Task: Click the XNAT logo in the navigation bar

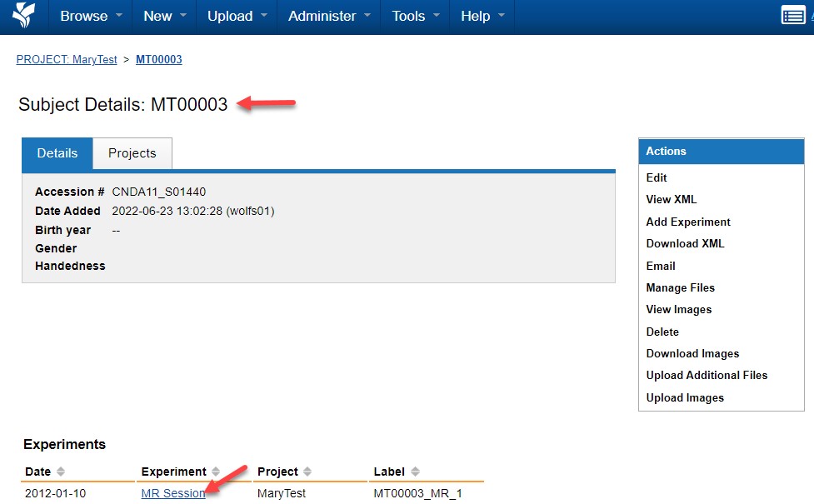Action: click(x=22, y=16)
